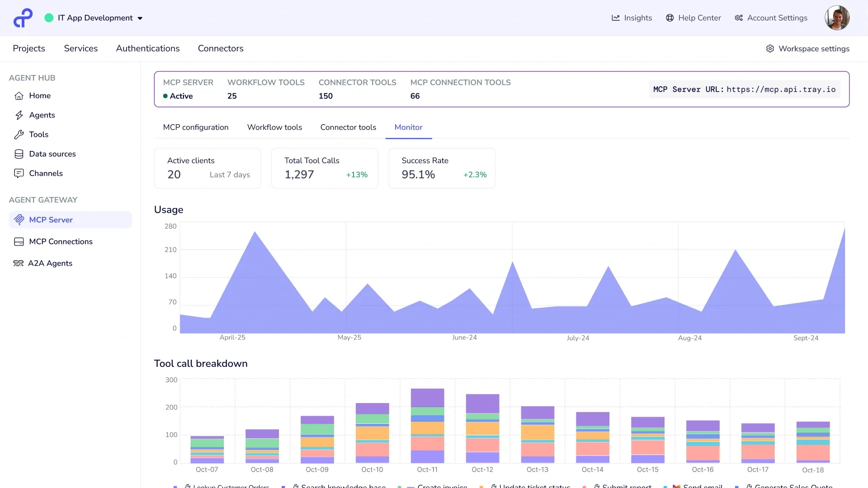Click the Oct-14 stacked bar

tap(593, 438)
